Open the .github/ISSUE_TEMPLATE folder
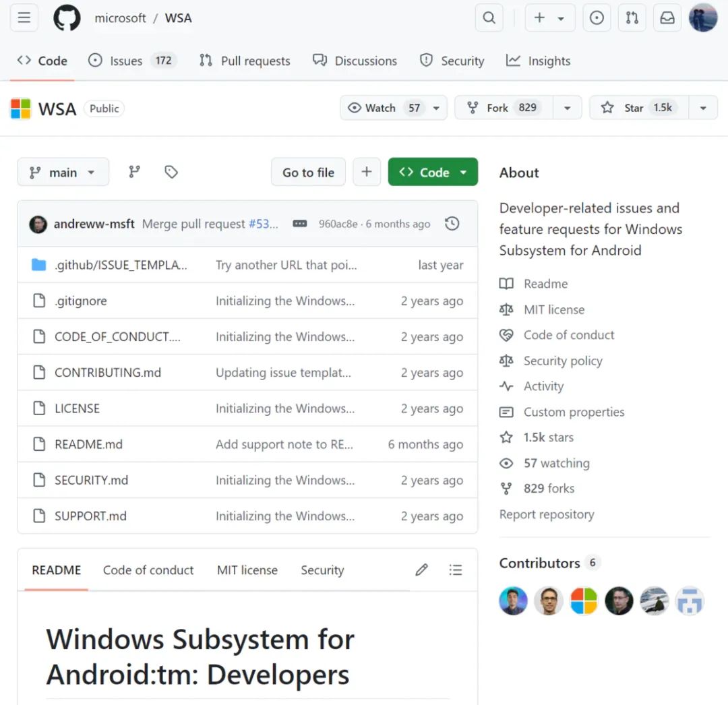Image resolution: width=728 pixels, height=705 pixels. pos(121,265)
